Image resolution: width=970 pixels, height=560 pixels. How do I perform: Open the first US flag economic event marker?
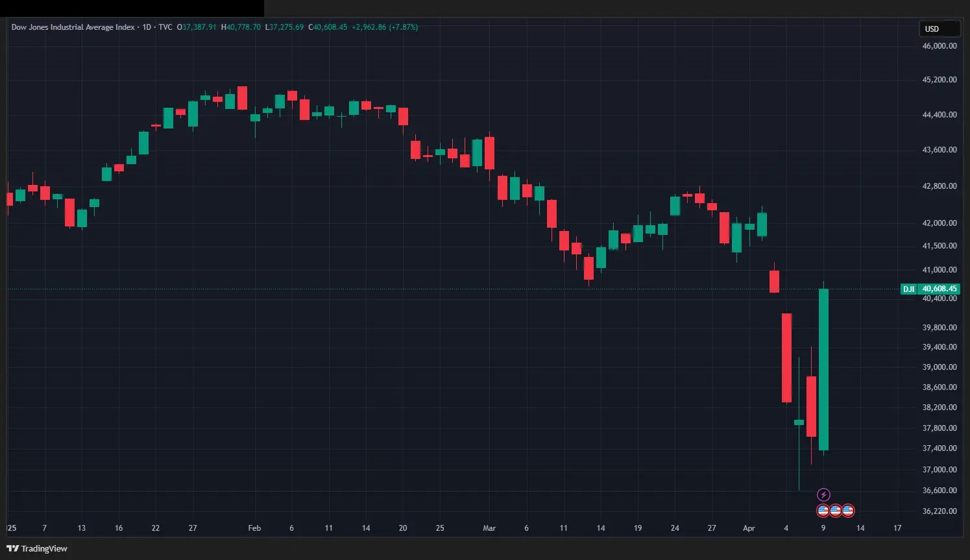[x=823, y=511]
